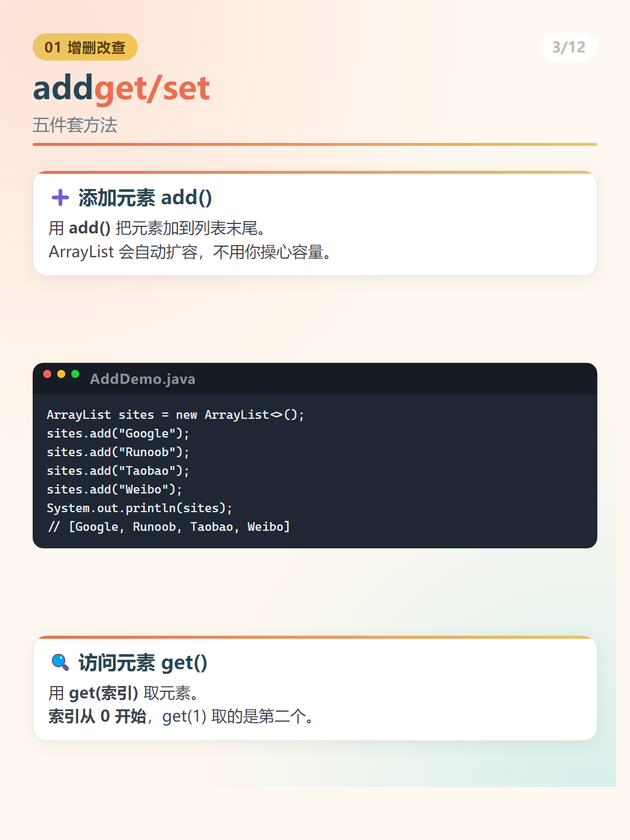The width and height of the screenshot is (630, 840).
Task: Click the comment // [Google, Runoob, Taobao, Weibo]
Action: (169, 527)
